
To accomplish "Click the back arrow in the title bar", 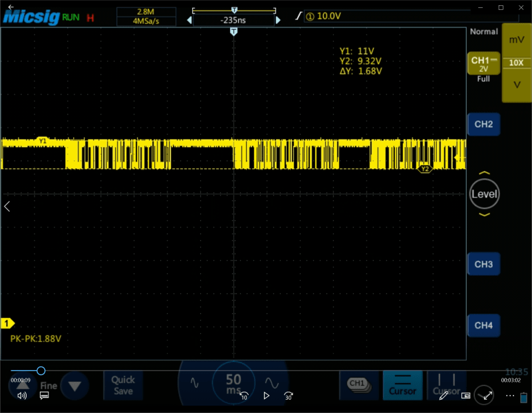I will 11,7.
